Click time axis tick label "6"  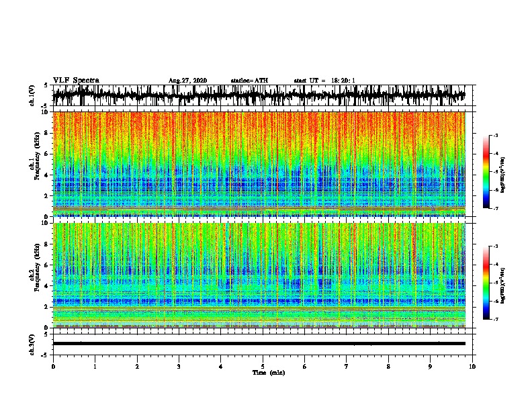[x=305, y=367]
